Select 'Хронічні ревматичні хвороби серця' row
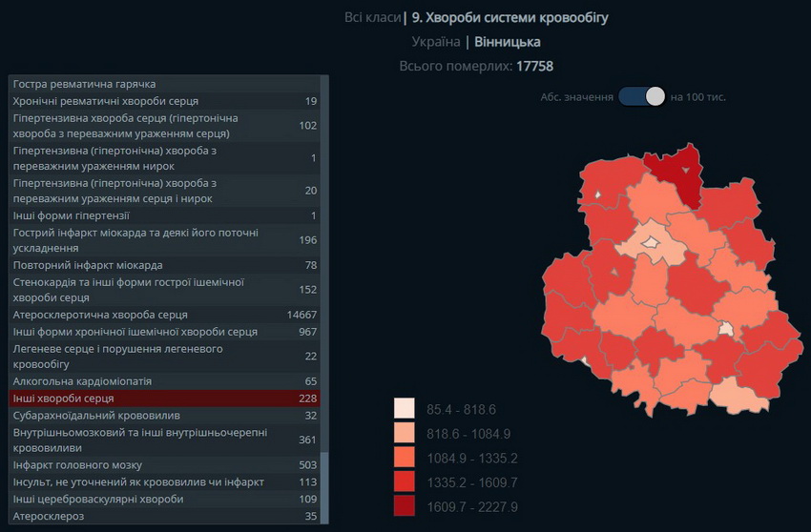Screen dimensions: 811x532 coord(164,101)
